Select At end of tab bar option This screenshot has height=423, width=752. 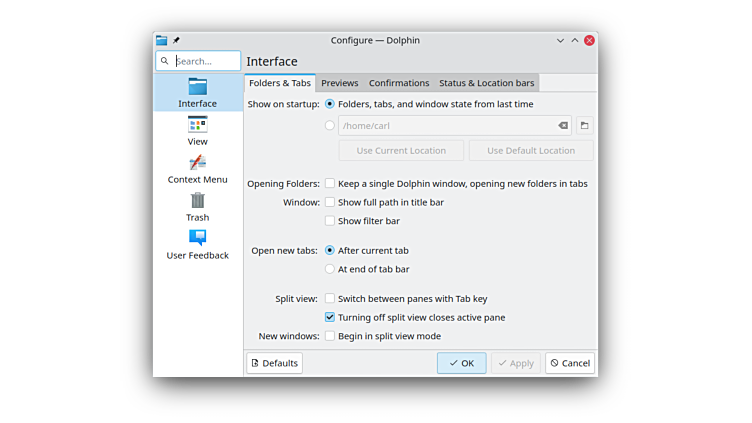point(330,269)
